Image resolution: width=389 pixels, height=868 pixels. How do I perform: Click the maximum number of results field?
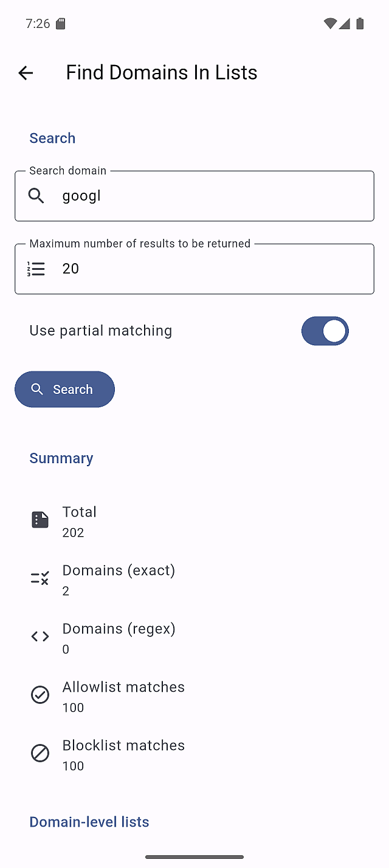pos(207,269)
